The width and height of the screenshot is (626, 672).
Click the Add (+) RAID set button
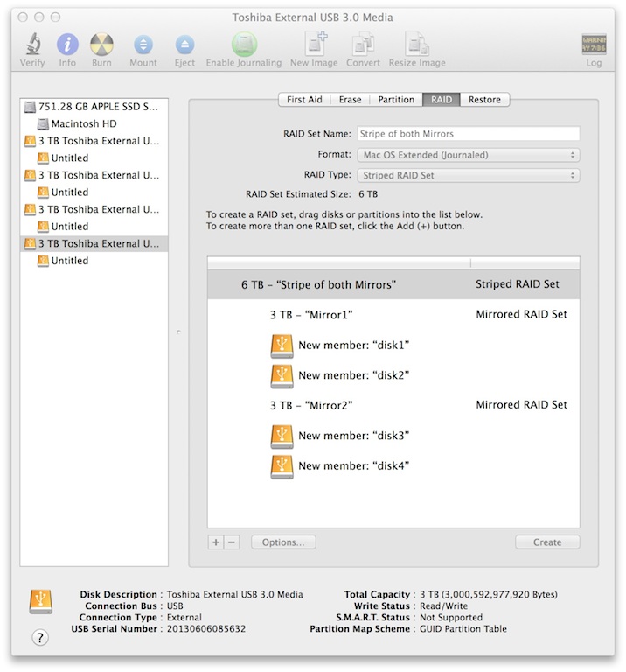(x=216, y=542)
